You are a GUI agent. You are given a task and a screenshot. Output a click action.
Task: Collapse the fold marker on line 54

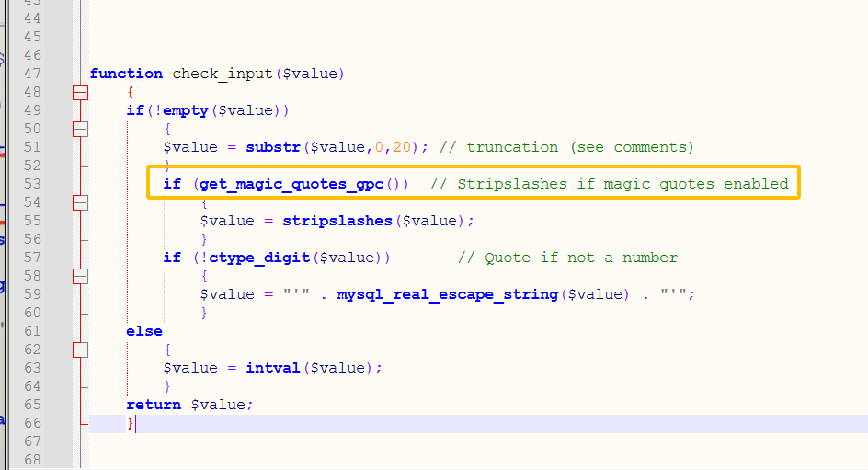point(80,202)
